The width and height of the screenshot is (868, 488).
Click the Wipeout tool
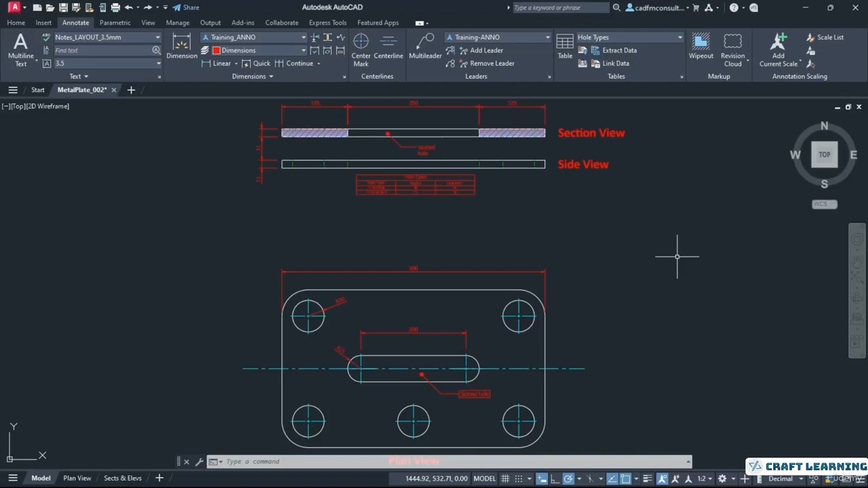[x=701, y=47]
